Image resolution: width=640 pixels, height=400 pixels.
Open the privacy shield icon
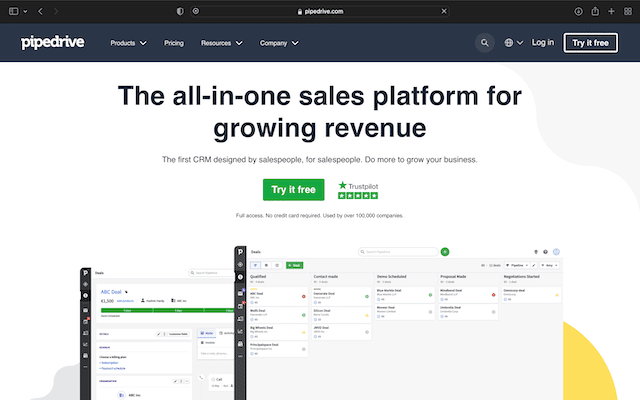tap(180, 11)
